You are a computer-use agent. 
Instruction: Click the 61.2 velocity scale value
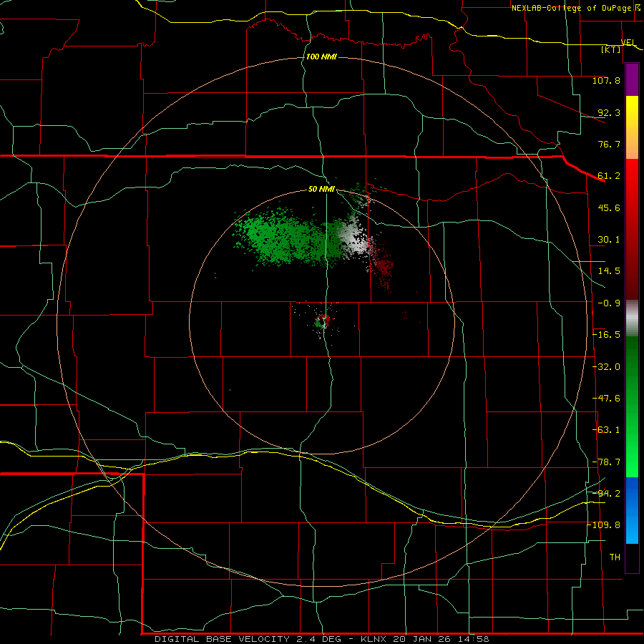(x=609, y=176)
